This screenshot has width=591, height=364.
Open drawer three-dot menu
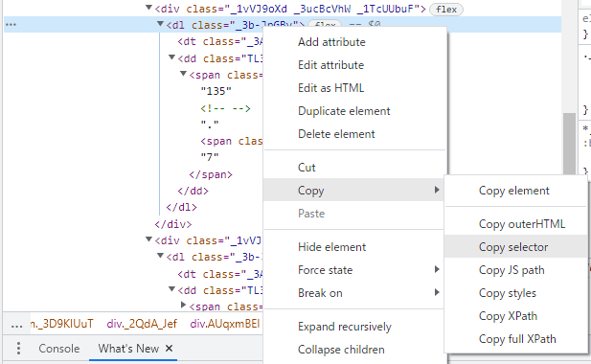point(18,348)
